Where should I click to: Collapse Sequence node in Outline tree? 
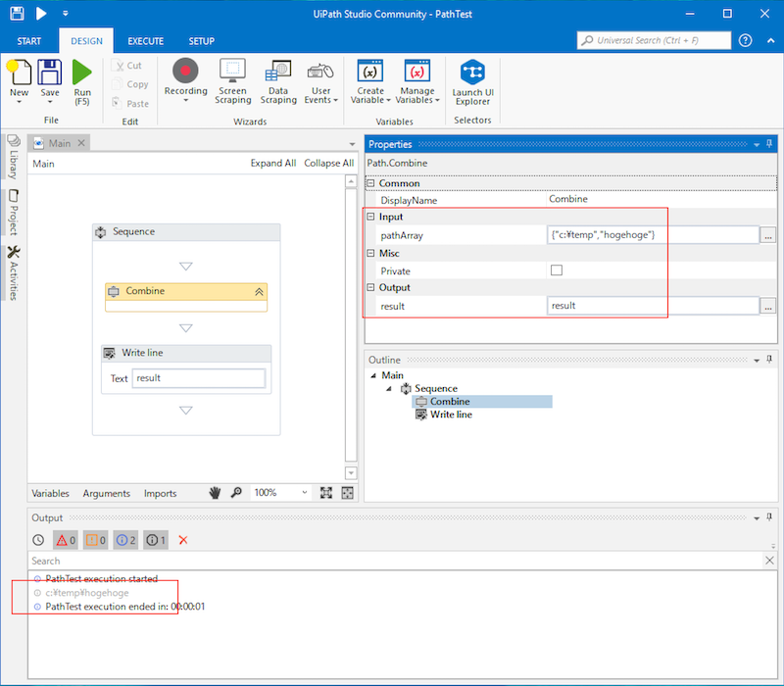[x=389, y=388]
